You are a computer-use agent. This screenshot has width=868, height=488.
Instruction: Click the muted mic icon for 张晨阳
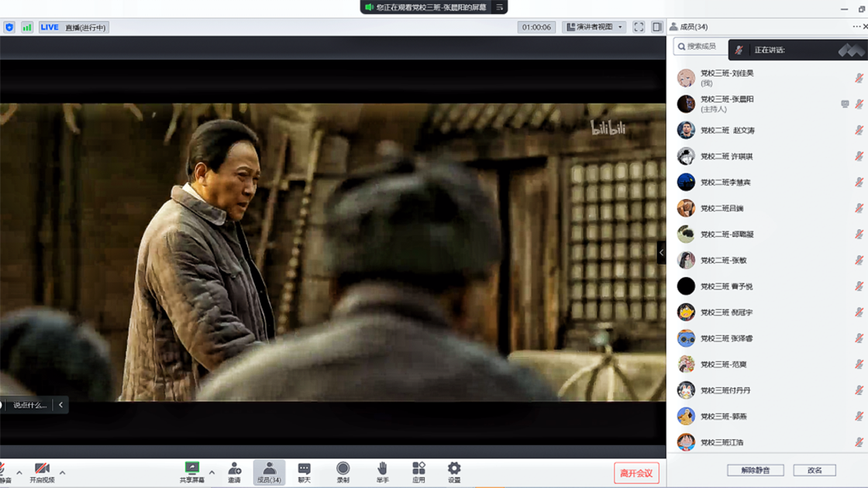pos(859,104)
